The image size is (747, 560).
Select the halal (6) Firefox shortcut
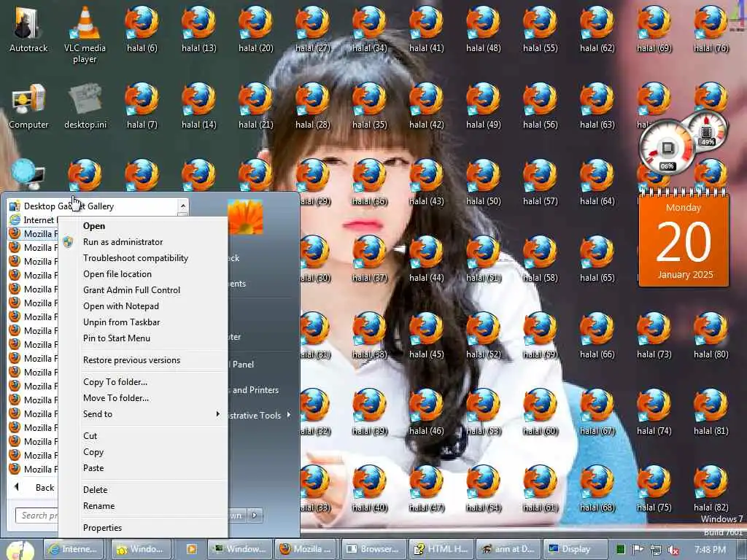point(142,28)
